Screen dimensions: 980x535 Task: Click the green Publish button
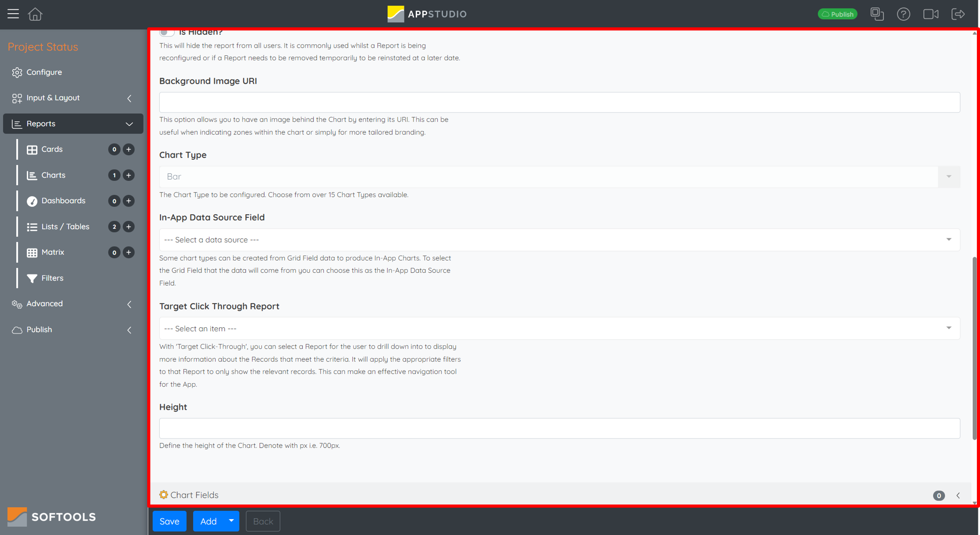pos(837,14)
